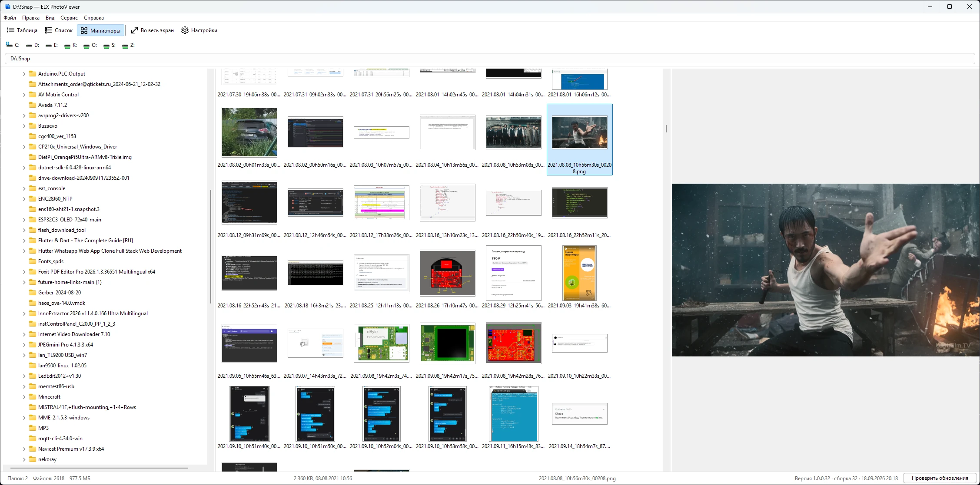Image resolution: width=980 pixels, height=485 pixels.
Task: Click the cgc400_ver_1153 folder icon
Action: (x=33, y=136)
